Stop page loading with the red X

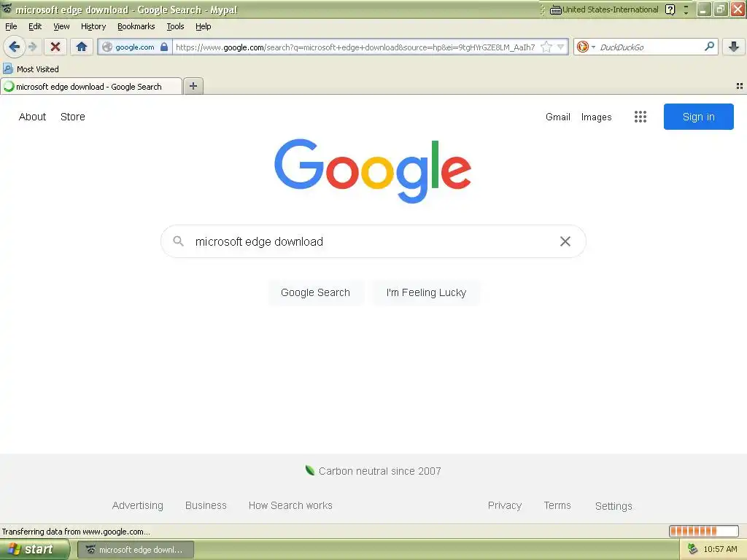(55, 47)
